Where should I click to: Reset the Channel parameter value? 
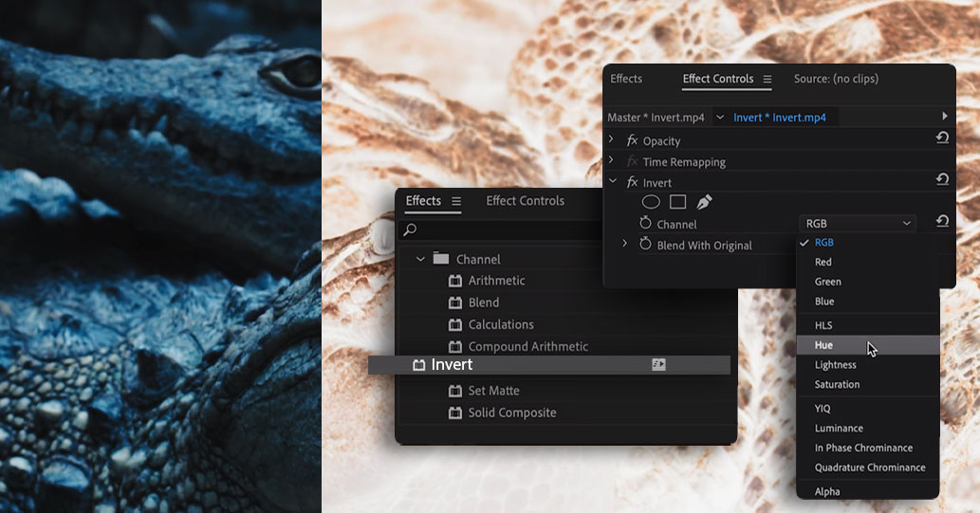pos(942,222)
